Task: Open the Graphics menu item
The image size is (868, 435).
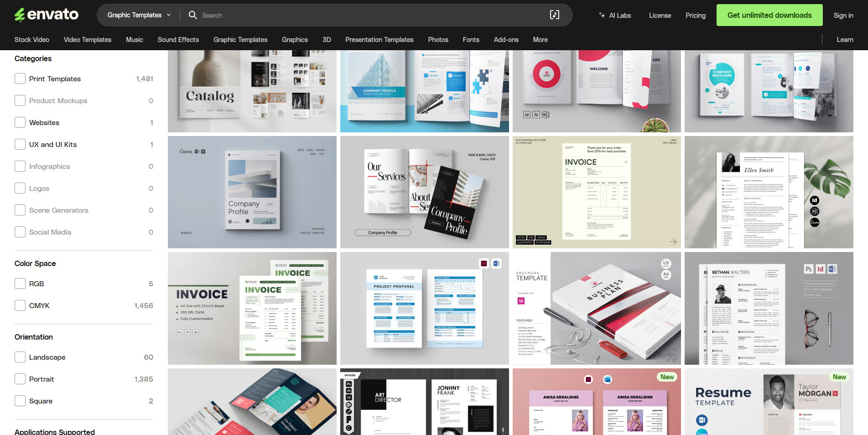Action: click(x=295, y=40)
